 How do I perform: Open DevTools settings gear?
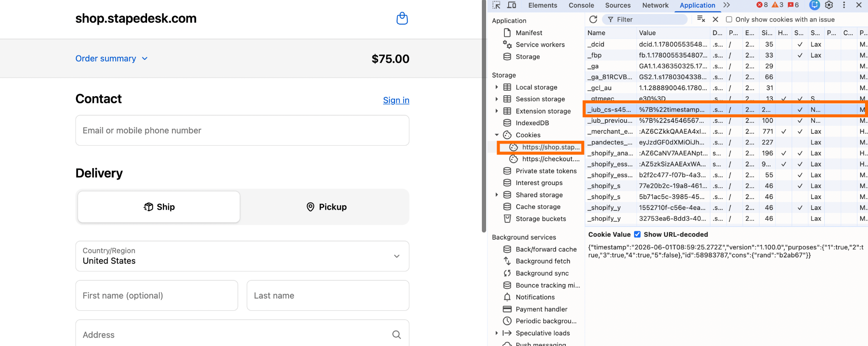(829, 5)
